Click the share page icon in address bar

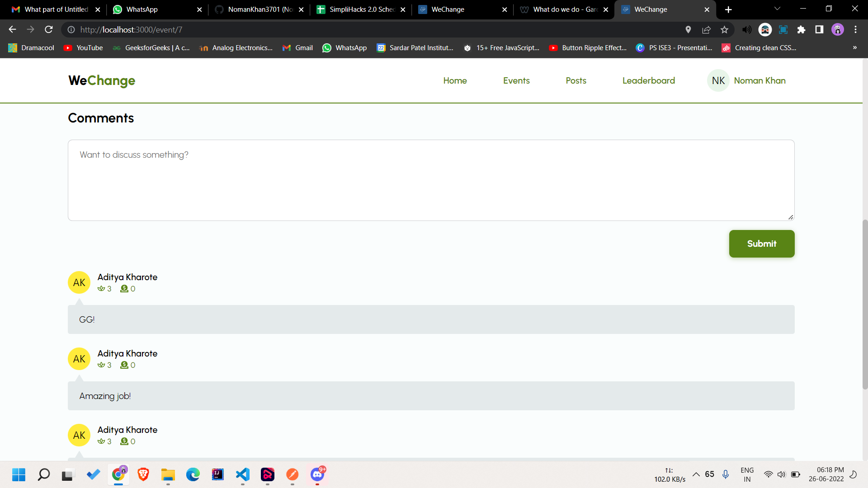(706, 30)
